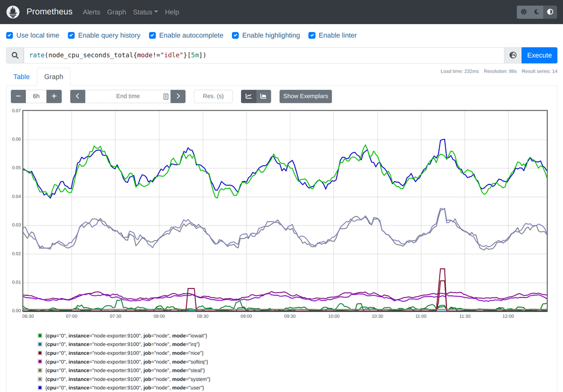This screenshot has width=563, height=392.
Task: Open the Help nav link
Action: click(172, 12)
